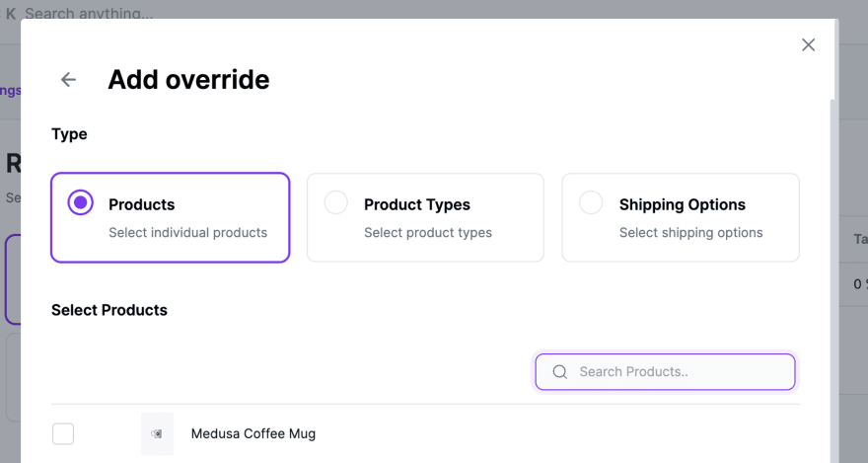Click the 'Select product types' description text
868x463 pixels.
[428, 233]
